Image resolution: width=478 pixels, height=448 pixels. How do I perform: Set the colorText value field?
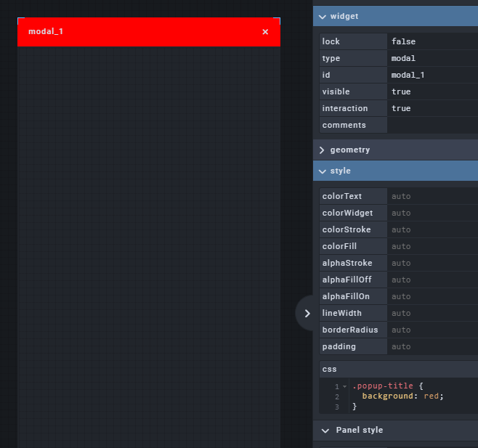pos(432,196)
